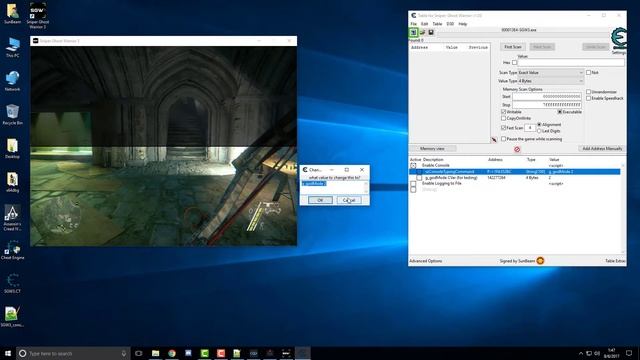
Task: Click First Scan button
Action: tap(513, 47)
